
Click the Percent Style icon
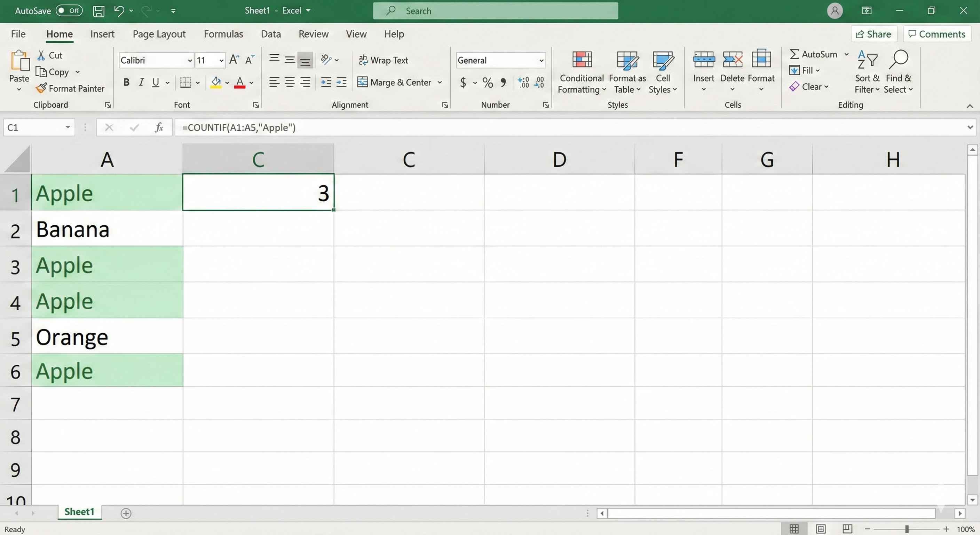[487, 82]
